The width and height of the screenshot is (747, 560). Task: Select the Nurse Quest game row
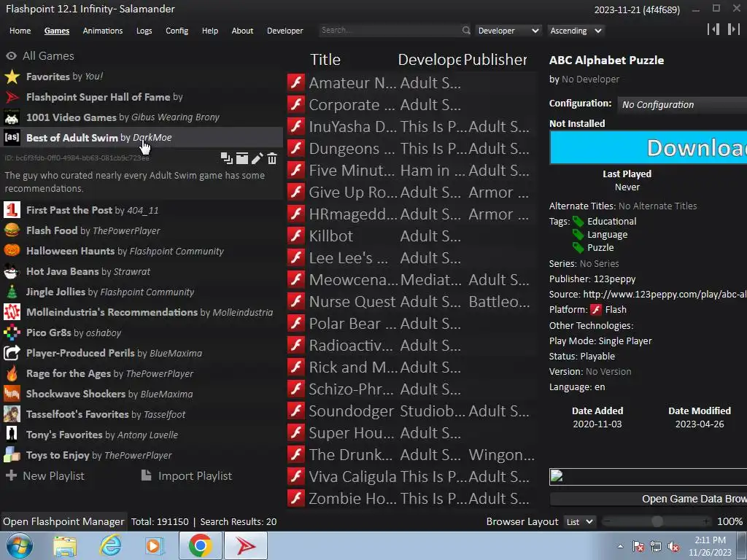pyautogui.click(x=411, y=301)
